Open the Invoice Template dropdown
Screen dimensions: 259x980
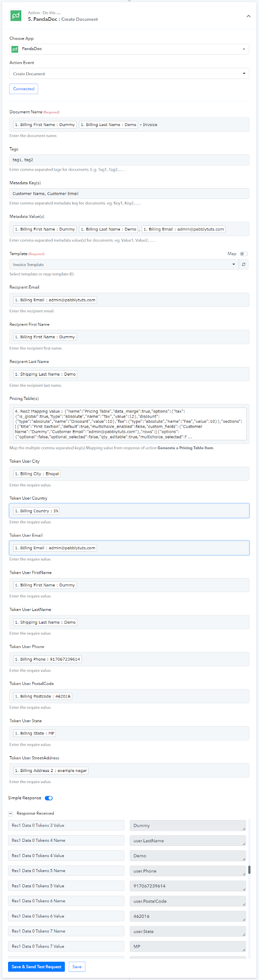coord(124,264)
